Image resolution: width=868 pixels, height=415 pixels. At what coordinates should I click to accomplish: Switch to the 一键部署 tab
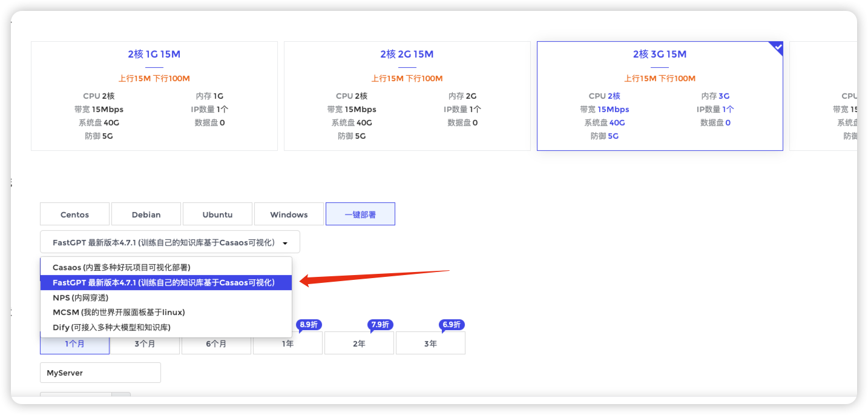click(360, 214)
